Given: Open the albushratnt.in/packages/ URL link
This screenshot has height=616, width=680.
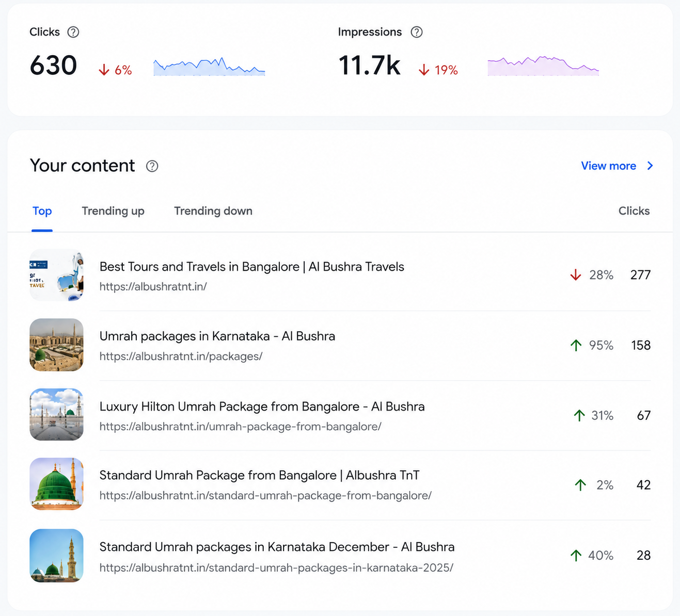Looking at the screenshot, I should click(181, 356).
